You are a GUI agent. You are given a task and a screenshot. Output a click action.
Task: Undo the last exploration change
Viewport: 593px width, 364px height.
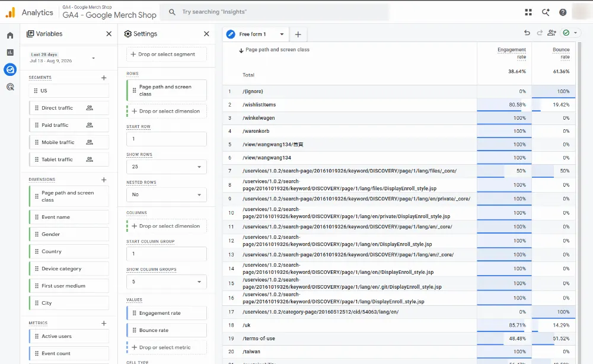tap(527, 33)
